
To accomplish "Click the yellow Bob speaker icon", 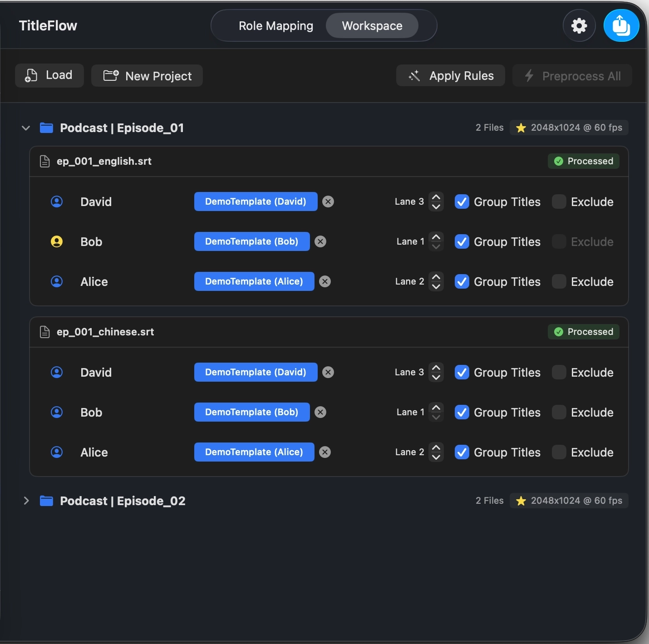I will (57, 241).
